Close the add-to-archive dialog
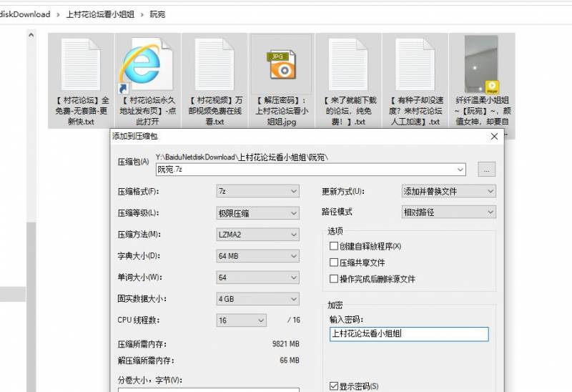 [x=493, y=135]
